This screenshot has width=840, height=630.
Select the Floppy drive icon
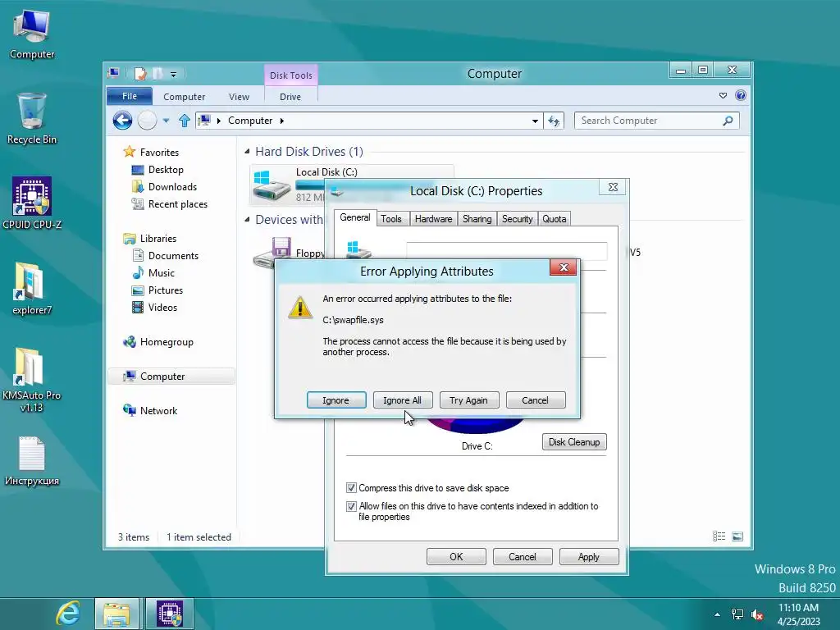tap(272, 253)
